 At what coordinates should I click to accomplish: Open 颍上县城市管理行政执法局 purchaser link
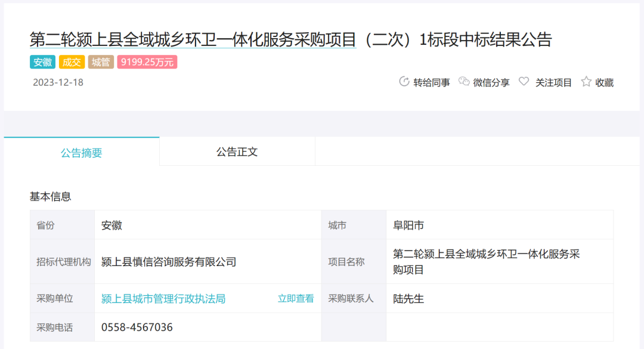tap(163, 299)
